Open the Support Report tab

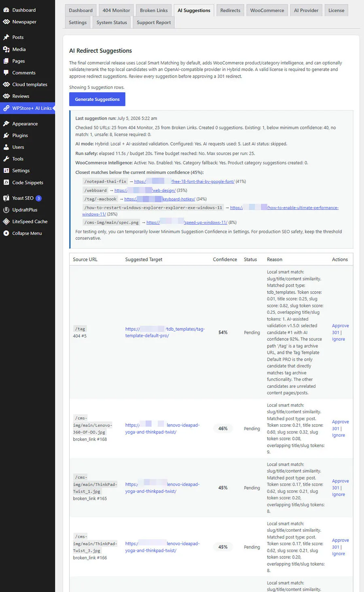pos(154,22)
